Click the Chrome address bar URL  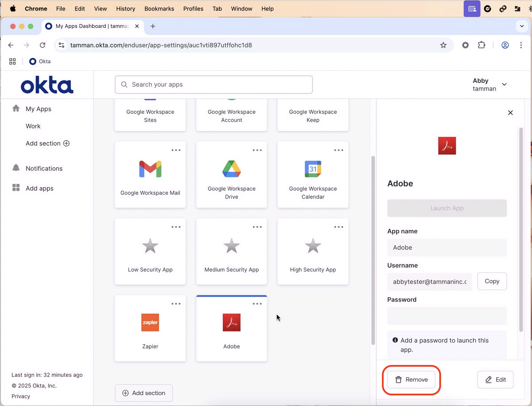tap(161, 45)
